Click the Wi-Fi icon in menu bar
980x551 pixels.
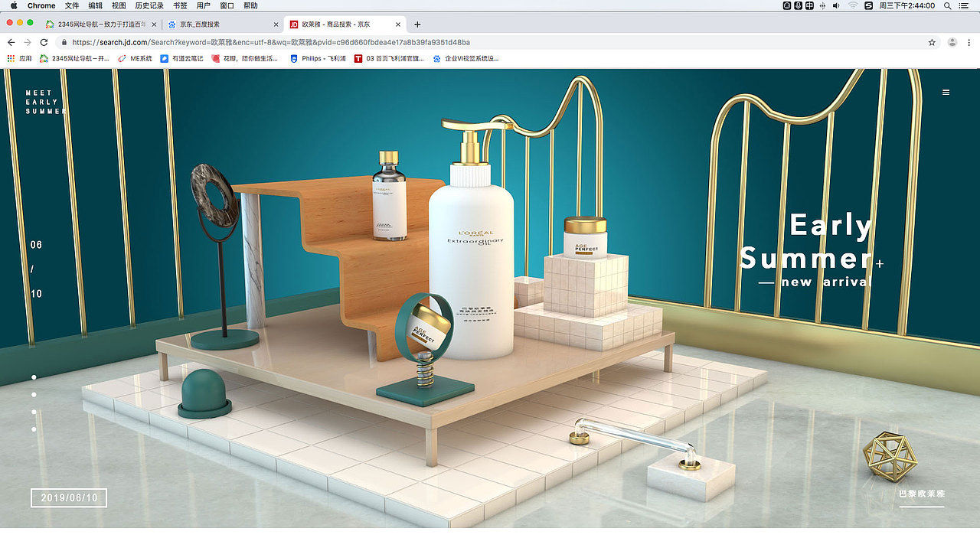click(x=853, y=5)
